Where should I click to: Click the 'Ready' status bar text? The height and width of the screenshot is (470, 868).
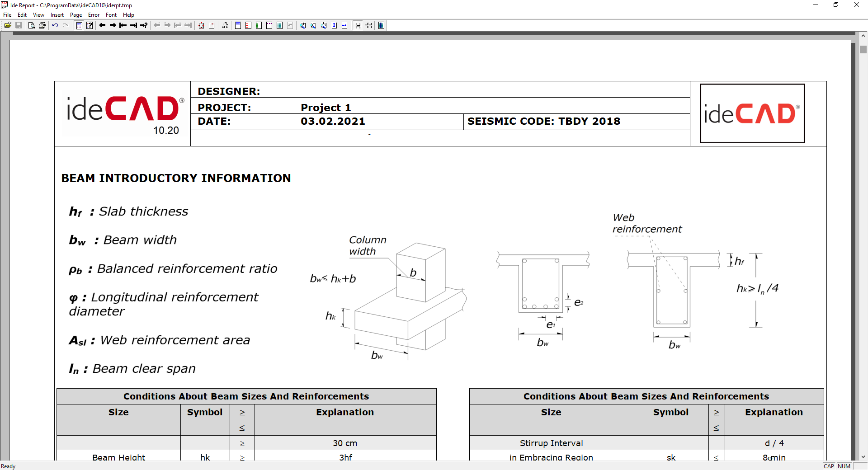click(8, 466)
